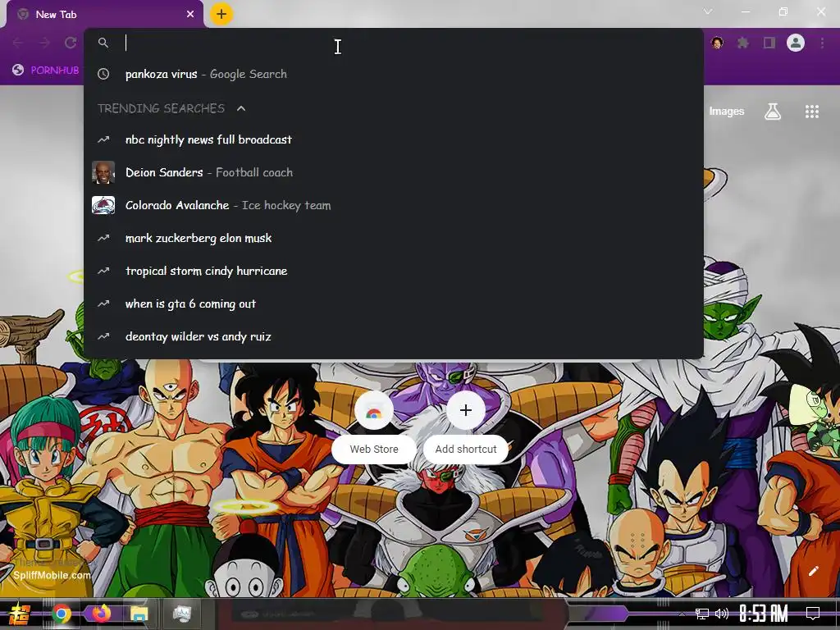Go forward with the browser's forward arrow
The width and height of the screenshot is (840, 630).
[44, 43]
